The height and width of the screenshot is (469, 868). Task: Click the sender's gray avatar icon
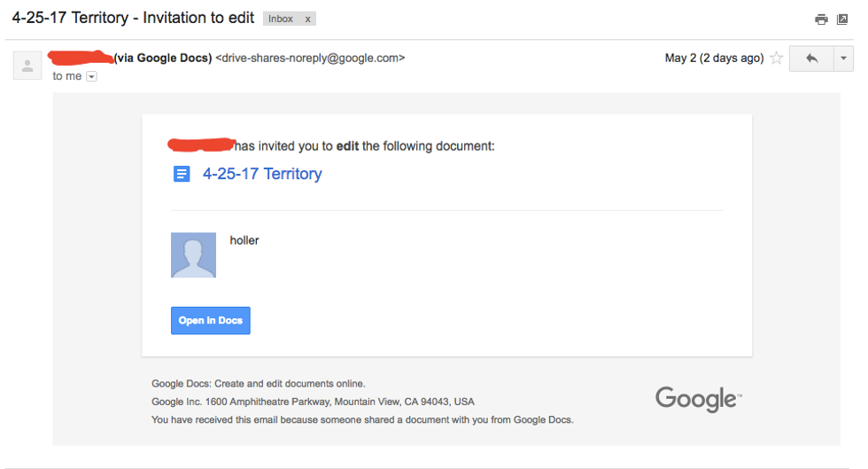tap(27, 65)
